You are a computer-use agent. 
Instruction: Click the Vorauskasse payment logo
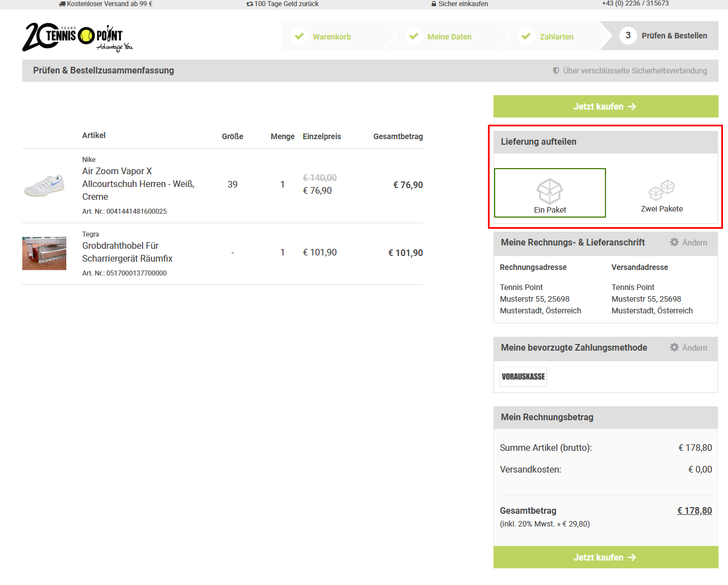click(523, 377)
